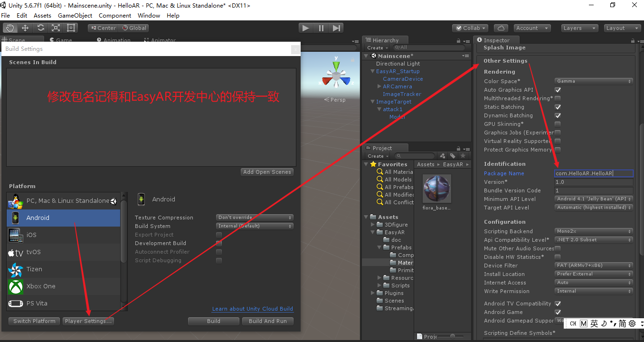Select the tvOS platform row
Viewport: 644px width, 342px height.
tap(63, 252)
